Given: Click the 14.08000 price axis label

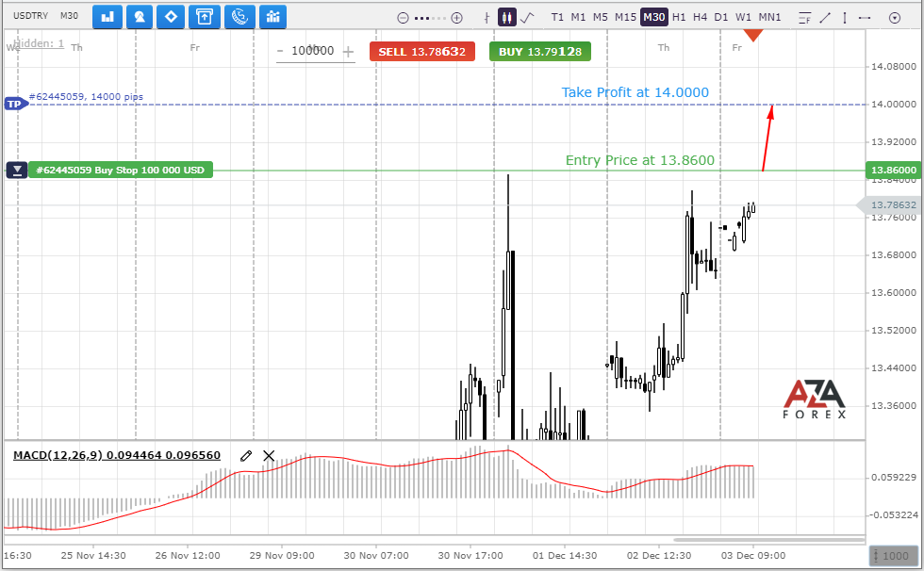Looking at the screenshot, I should pos(894,67).
